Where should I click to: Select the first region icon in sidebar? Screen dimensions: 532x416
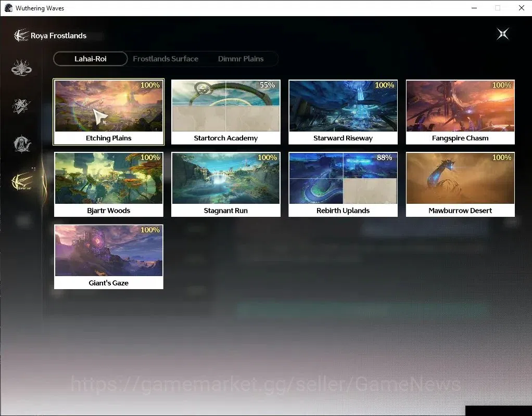point(21,68)
